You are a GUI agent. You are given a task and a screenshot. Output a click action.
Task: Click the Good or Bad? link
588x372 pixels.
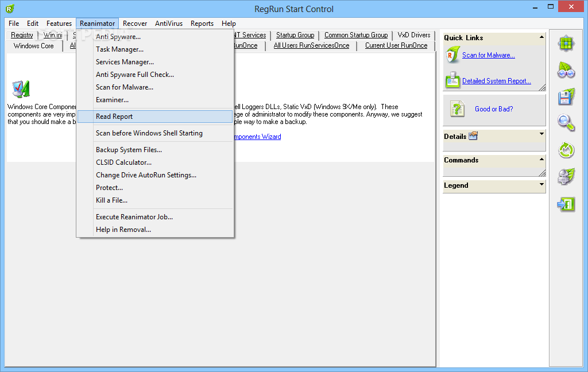point(494,108)
